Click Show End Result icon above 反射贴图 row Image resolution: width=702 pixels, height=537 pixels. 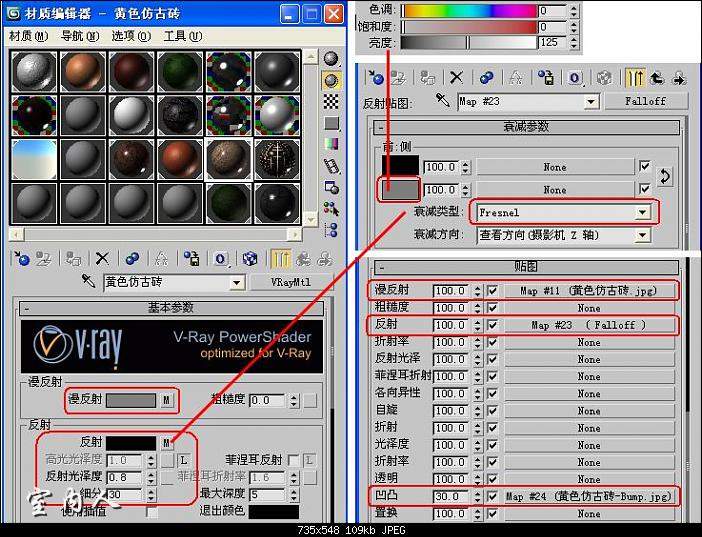click(635, 77)
